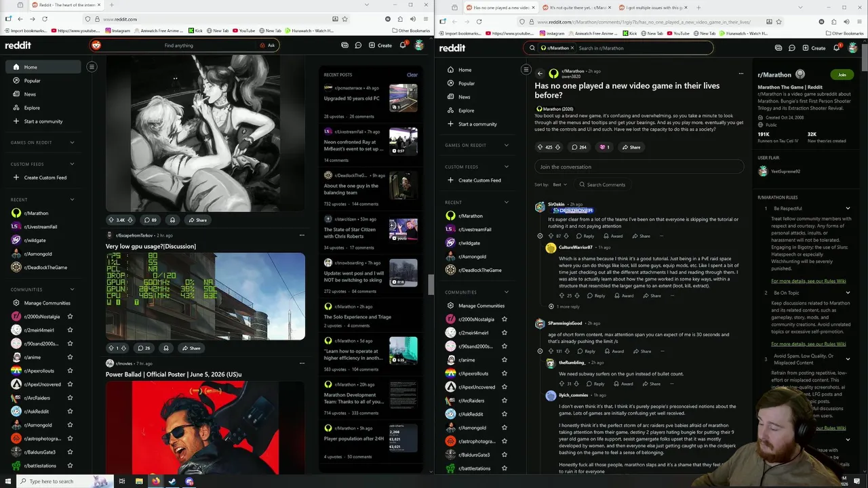Image resolution: width=868 pixels, height=488 pixels.
Task: Open three-dot menu on Power Ballad post
Action: coord(302,363)
